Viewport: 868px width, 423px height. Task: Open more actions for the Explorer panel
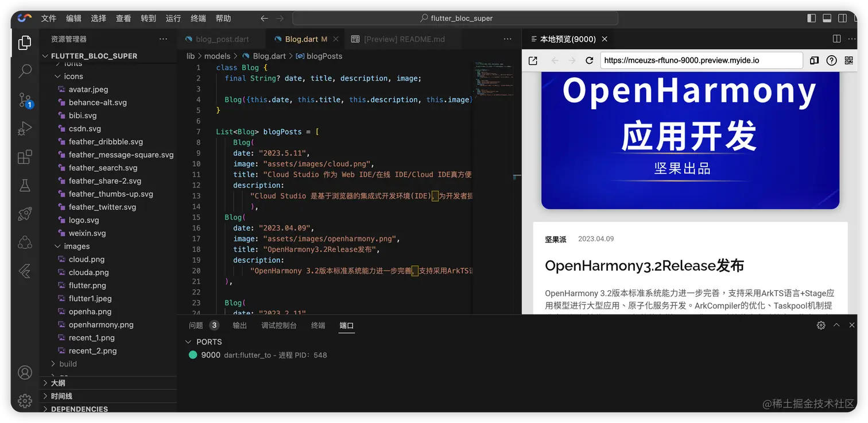(164, 39)
